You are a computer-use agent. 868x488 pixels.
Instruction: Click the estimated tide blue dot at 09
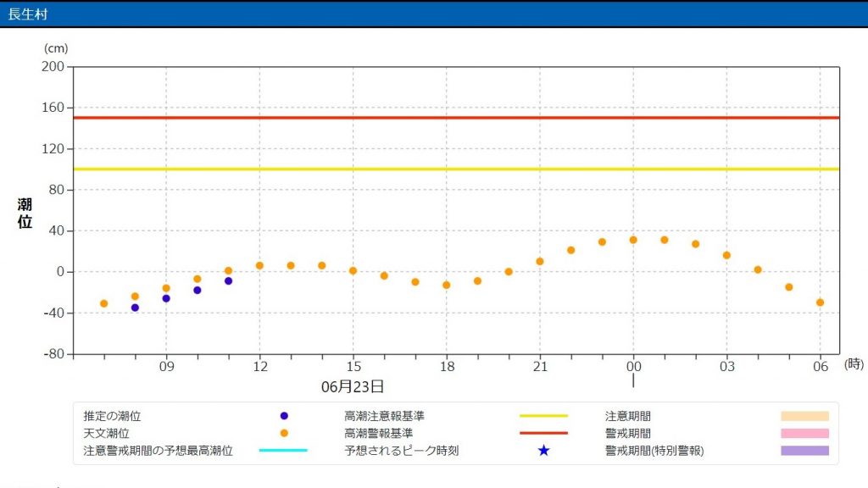[166, 299]
